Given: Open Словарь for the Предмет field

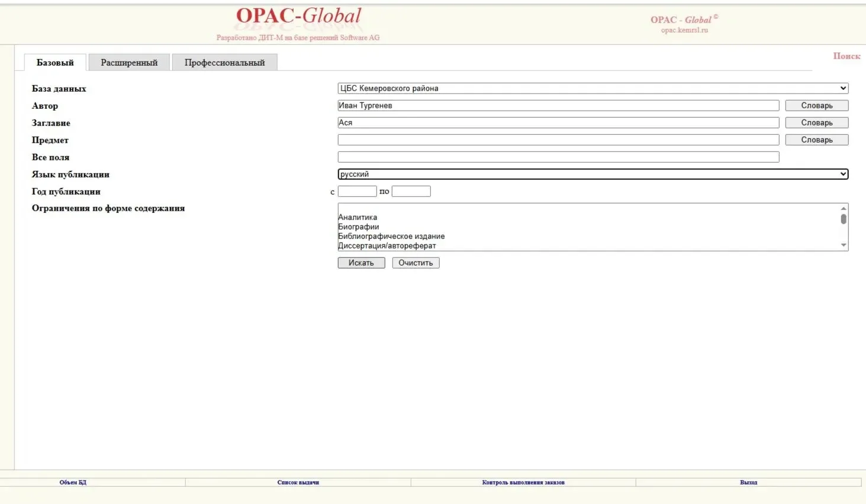Looking at the screenshot, I should [x=817, y=140].
